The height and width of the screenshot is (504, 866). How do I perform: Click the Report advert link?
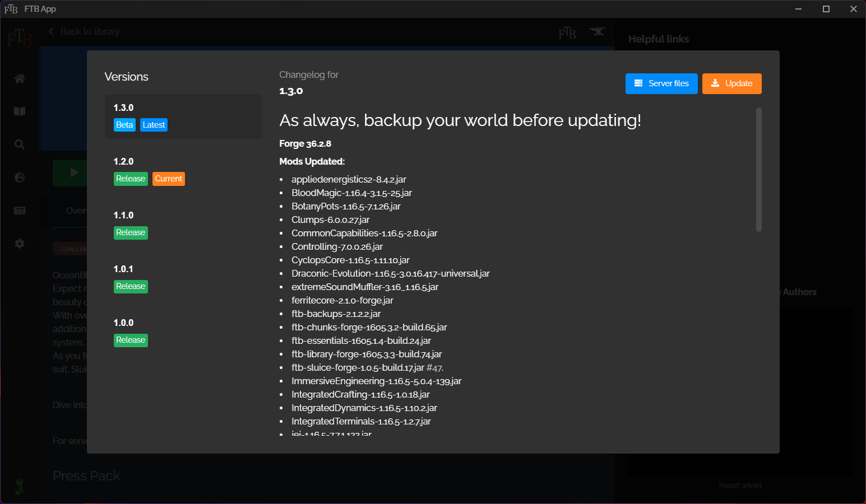740,486
